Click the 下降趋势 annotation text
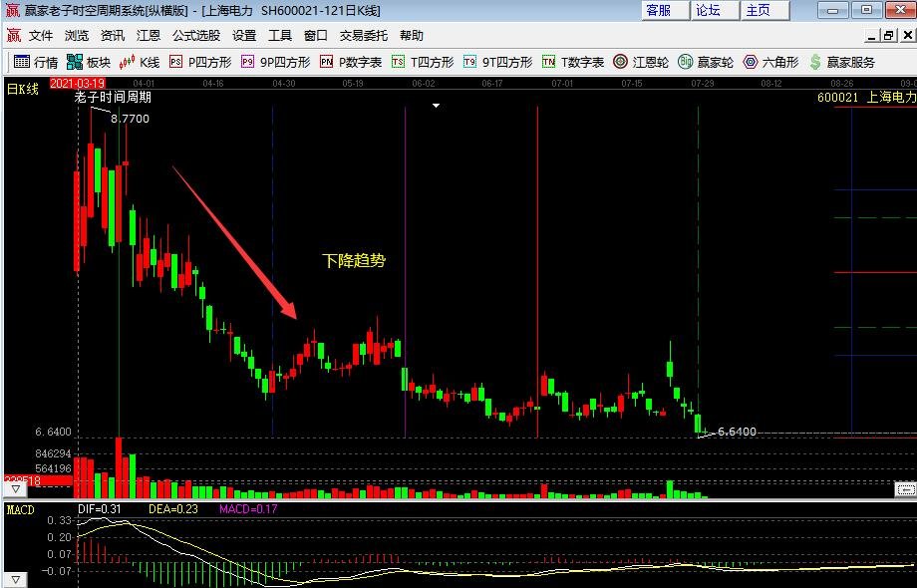The image size is (917, 588). point(354,261)
